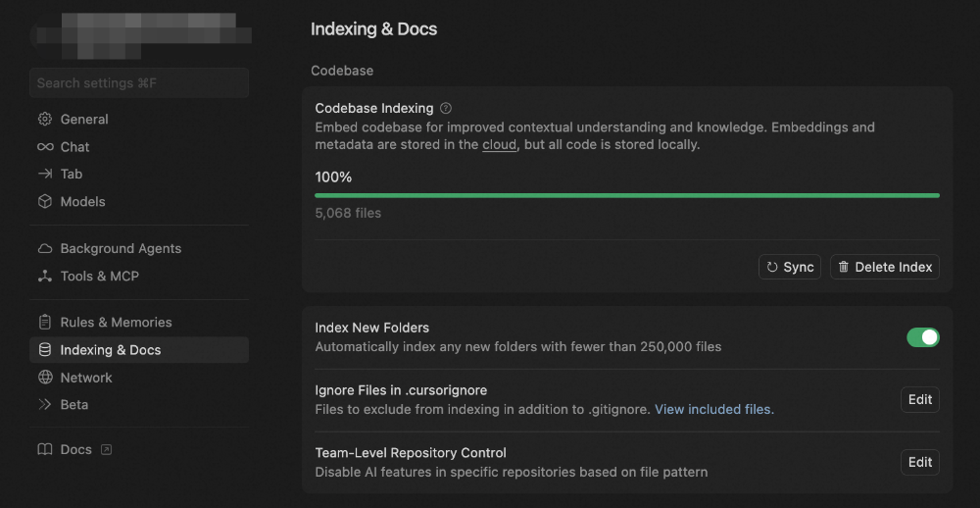Click the Network globe icon
Screen dimensions: 980x508
45,378
